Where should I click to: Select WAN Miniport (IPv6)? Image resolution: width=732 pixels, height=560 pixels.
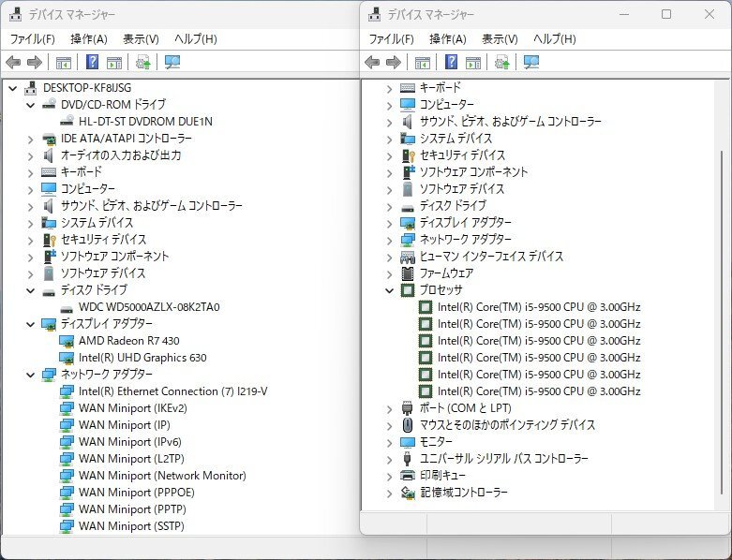129,442
